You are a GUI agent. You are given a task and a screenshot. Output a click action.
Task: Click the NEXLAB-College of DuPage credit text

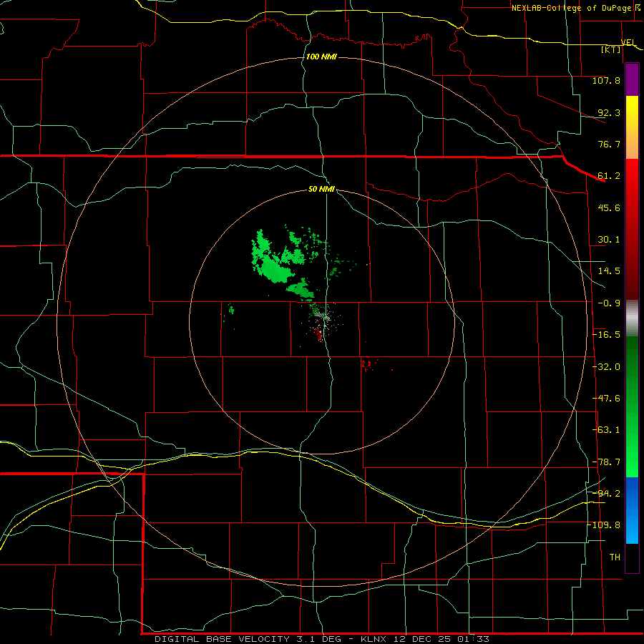(572, 8)
